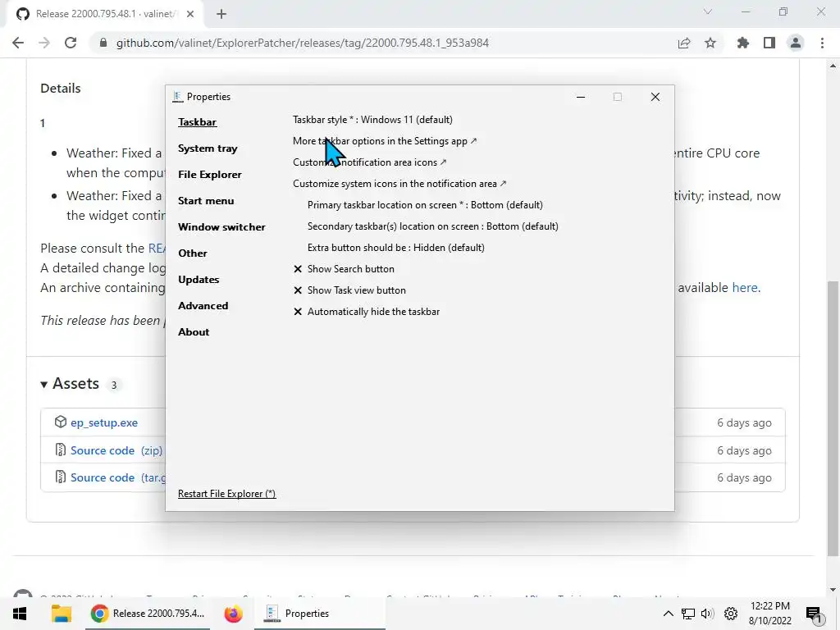Close the Release 22000.795.48.1 tab
This screenshot has height=630, width=840.
(190, 14)
